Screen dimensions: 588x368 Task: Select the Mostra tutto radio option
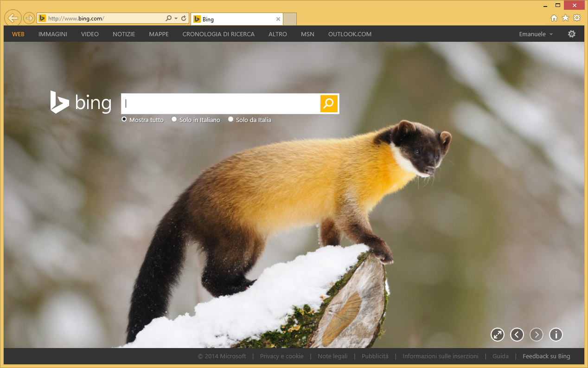point(124,119)
